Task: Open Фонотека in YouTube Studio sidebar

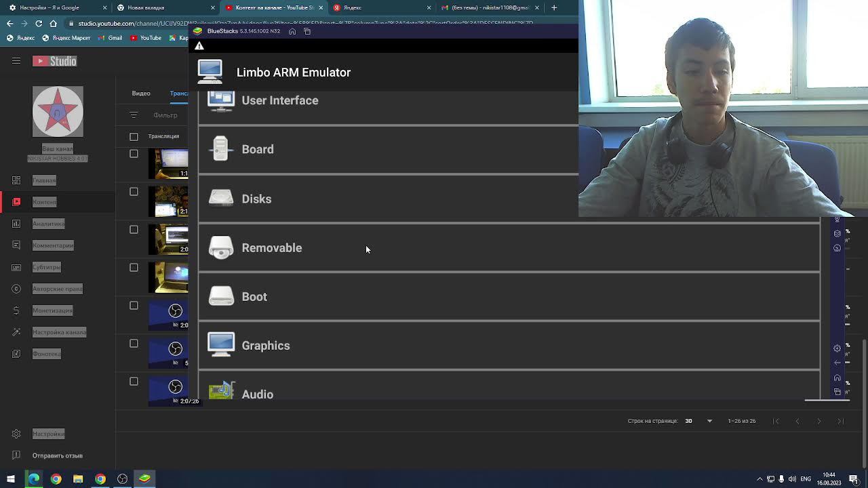Action: click(x=58, y=354)
